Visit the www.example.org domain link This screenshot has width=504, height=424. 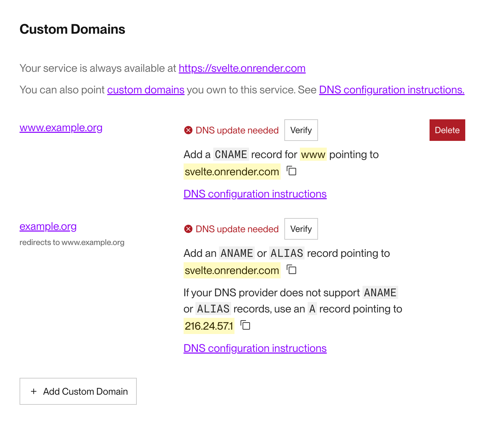pyautogui.click(x=61, y=128)
